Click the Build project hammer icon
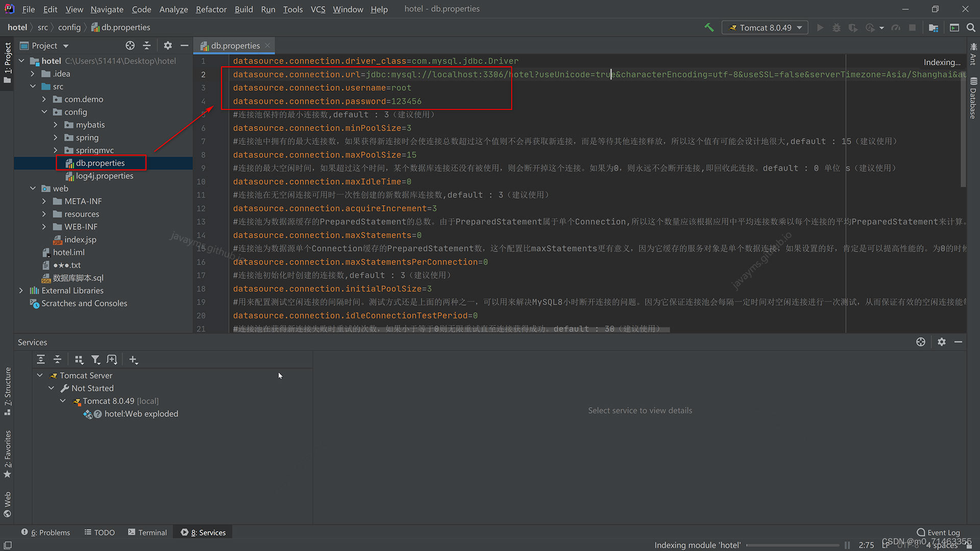Screen dimensions: 980x551 [x=709, y=28]
